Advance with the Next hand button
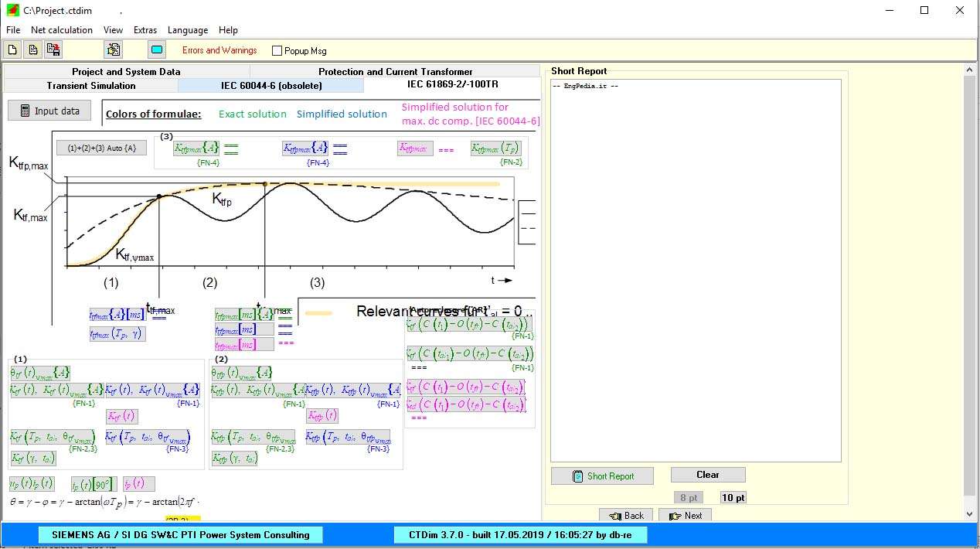 [686, 516]
